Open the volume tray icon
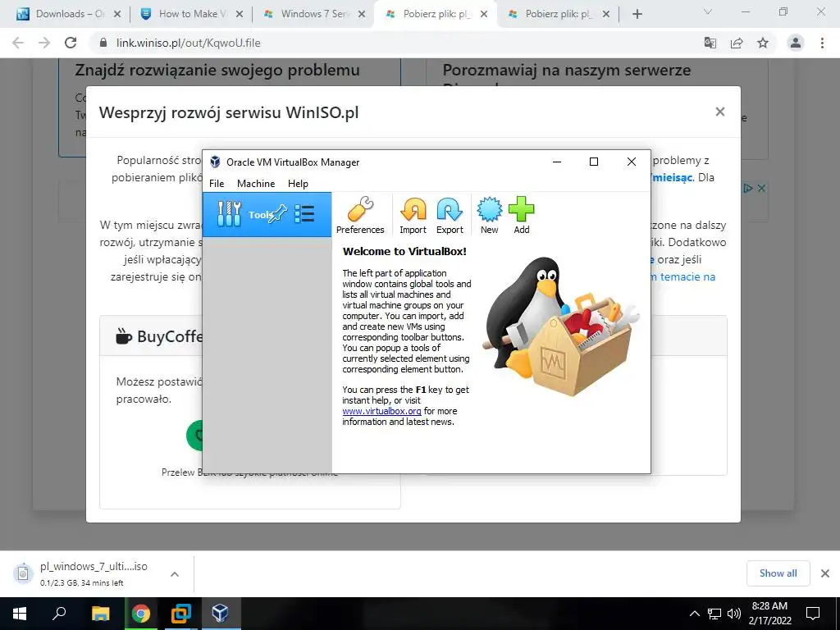 (734, 614)
